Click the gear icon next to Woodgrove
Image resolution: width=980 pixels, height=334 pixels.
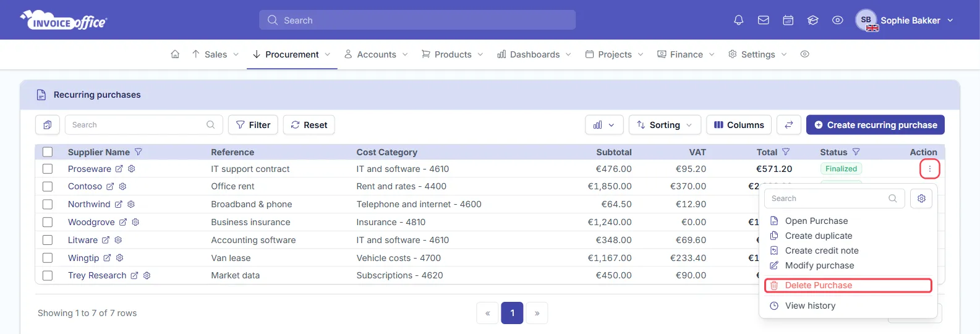(135, 222)
